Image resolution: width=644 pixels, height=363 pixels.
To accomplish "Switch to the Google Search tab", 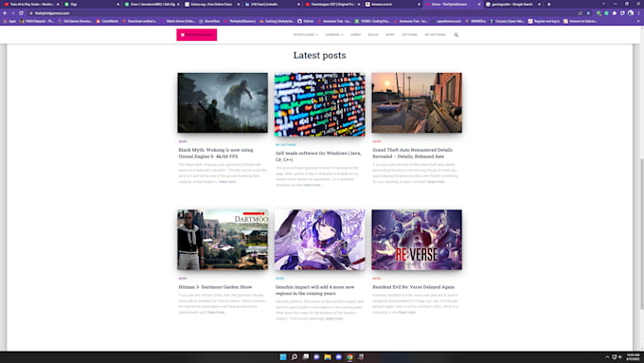I will 513,4.
